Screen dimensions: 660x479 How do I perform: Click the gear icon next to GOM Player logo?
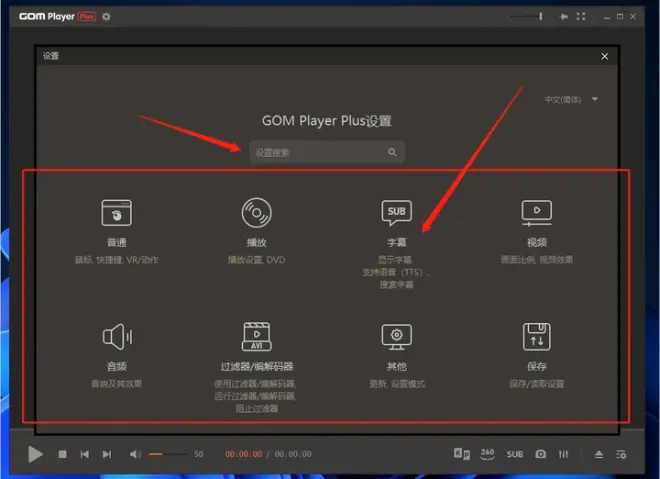click(x=106, y=16)
